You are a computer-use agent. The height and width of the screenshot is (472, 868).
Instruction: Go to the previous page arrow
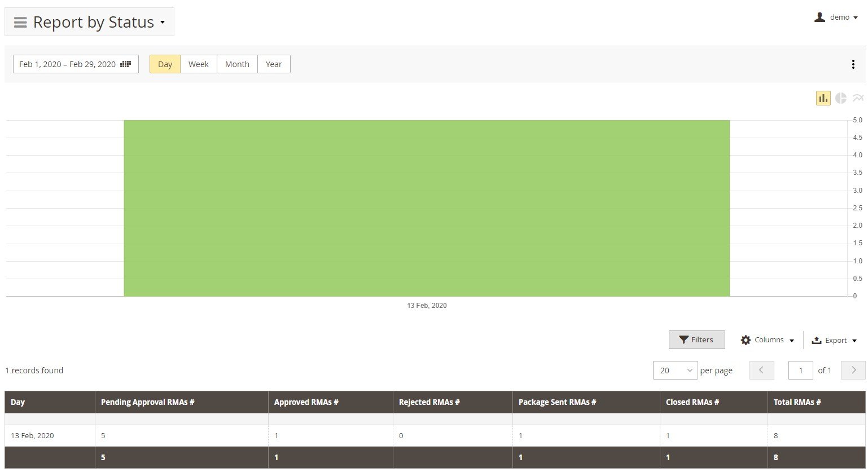[x=761, y=370]
